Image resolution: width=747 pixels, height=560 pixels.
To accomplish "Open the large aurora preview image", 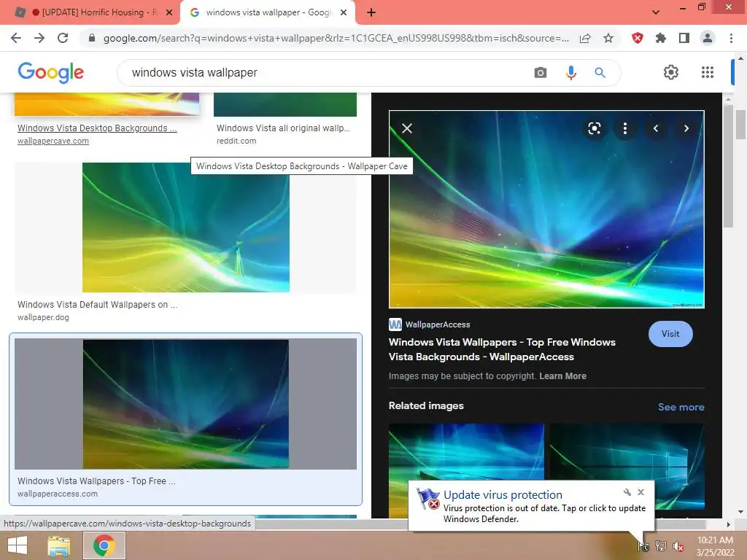I will tap(546, 209).
